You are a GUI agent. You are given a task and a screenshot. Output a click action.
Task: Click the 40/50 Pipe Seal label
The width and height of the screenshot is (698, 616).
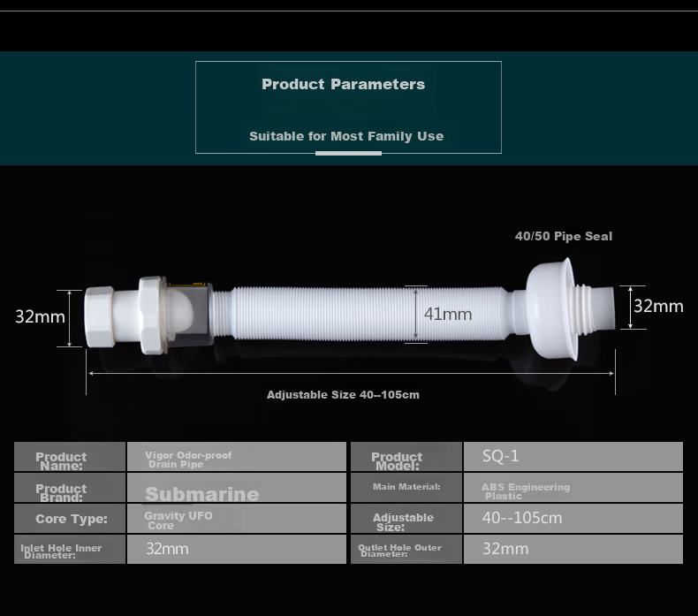point(564,236)
